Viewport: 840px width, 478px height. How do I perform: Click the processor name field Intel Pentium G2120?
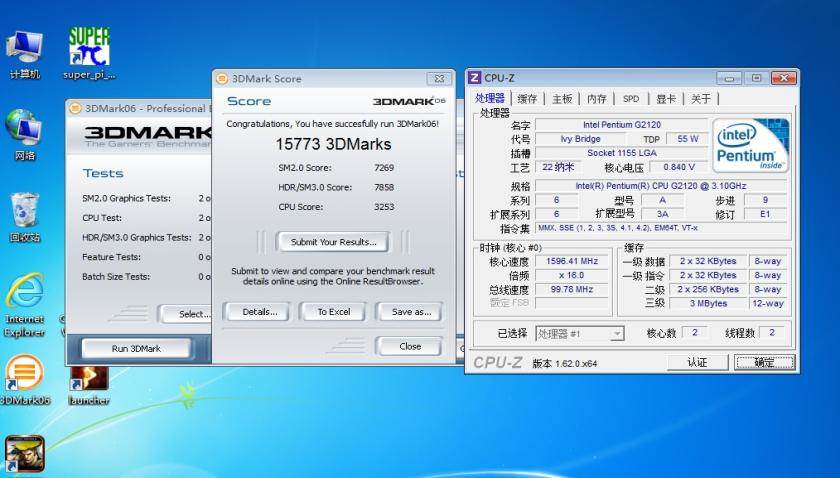622,124
